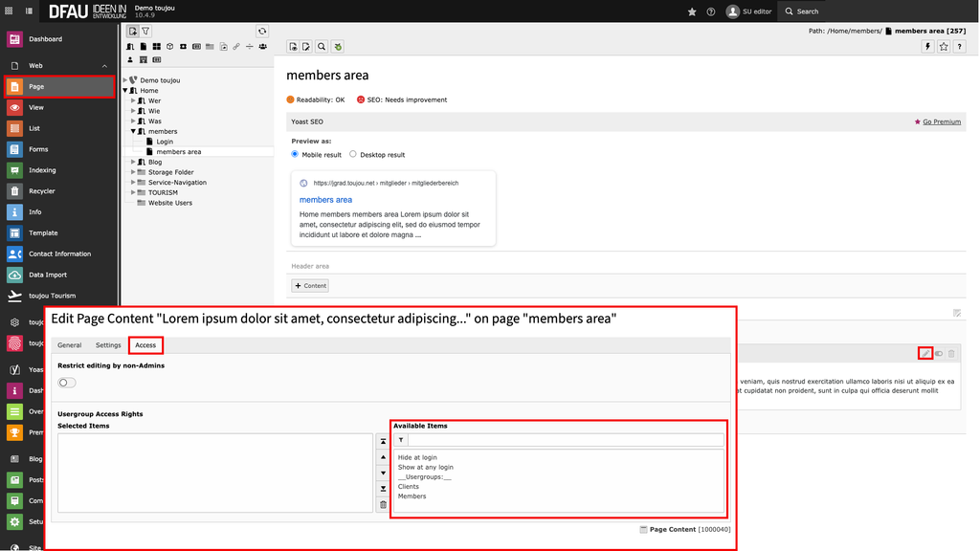
Task: Select the Mobile result radio button
Action: click(295, 154)
